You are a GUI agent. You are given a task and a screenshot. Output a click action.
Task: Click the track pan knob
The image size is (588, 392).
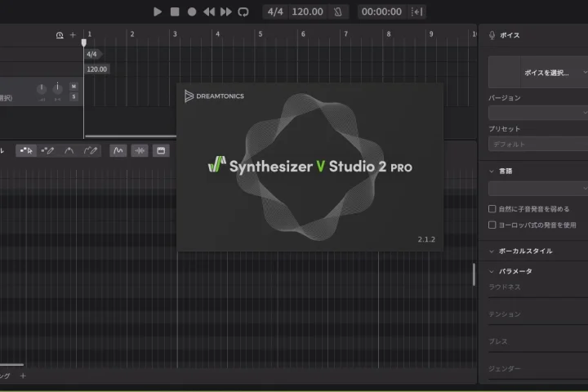[x=58, y=88]
